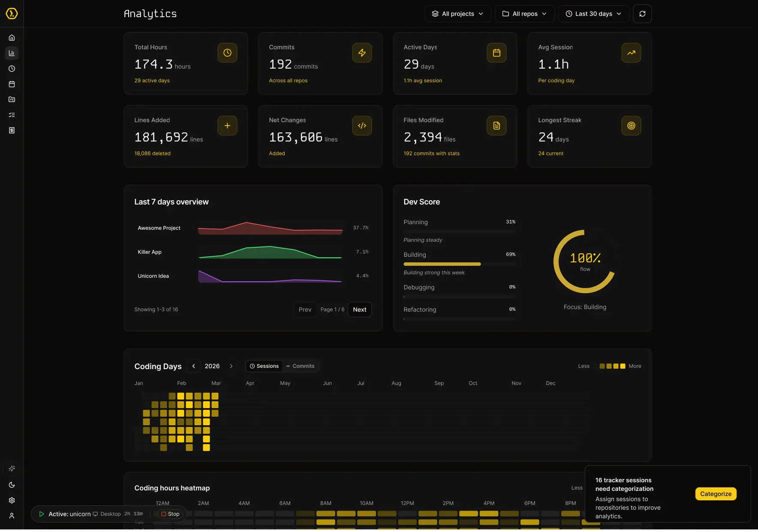Click the Categorize button in the notification

click(715, 493)
